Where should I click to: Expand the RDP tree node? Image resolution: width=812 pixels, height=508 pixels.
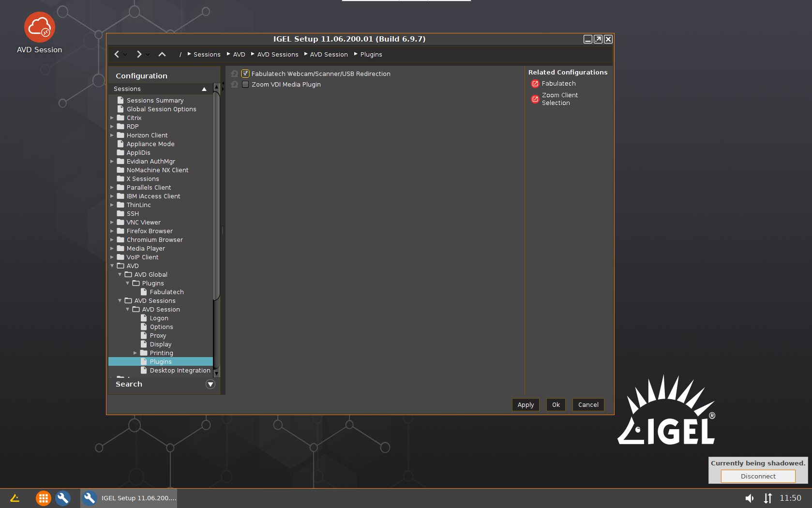[112, 126]
